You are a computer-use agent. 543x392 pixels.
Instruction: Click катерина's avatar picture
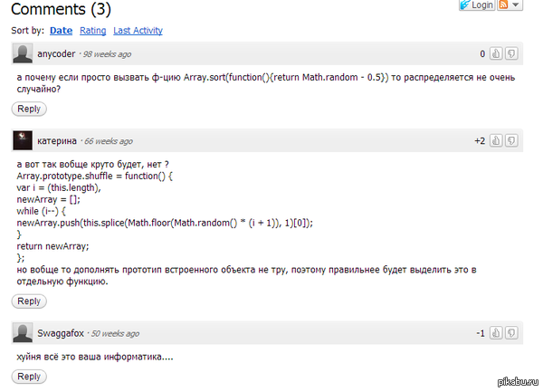pos(24,140)
